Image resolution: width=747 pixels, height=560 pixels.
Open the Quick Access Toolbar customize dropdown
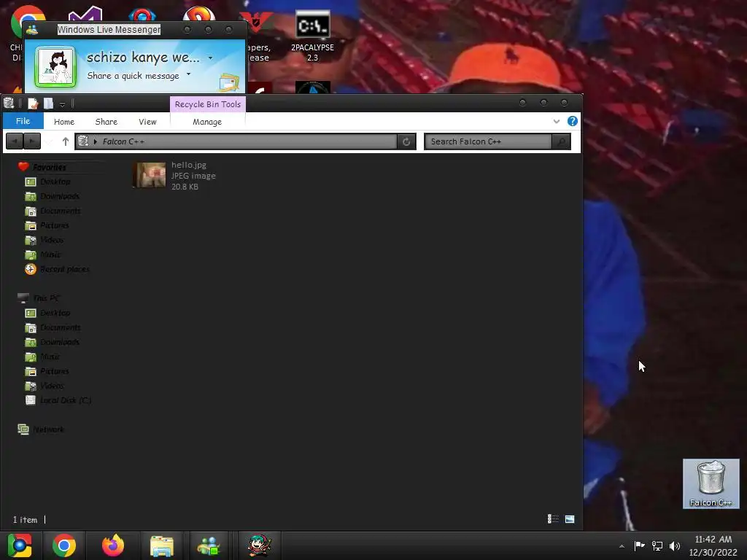(62, 104)
